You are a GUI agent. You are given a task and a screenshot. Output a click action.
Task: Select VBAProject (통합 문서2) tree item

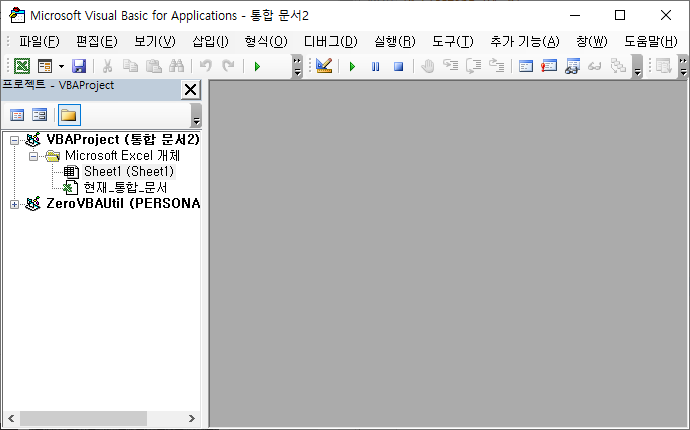[x=123, y=140]
